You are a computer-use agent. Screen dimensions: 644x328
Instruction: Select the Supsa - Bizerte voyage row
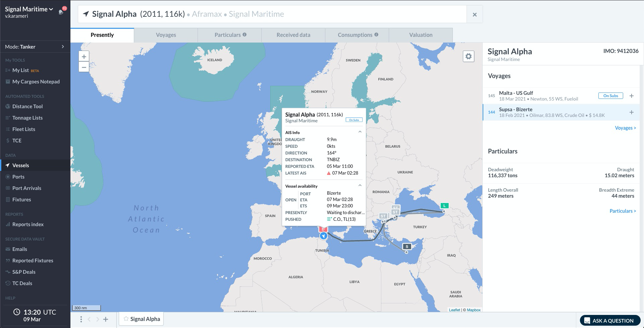561,112
